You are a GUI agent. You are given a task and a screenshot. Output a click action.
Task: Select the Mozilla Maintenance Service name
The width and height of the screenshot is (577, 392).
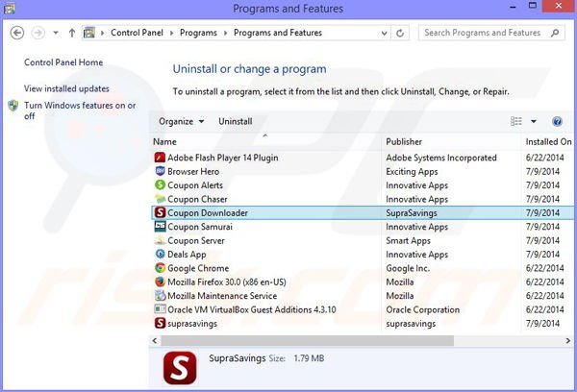coord(222,296)
